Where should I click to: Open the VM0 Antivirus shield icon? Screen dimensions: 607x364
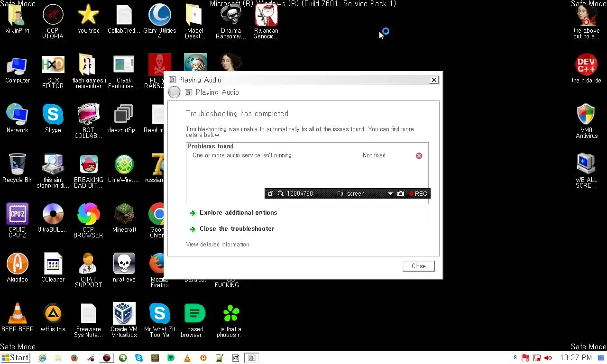point(586,121)
